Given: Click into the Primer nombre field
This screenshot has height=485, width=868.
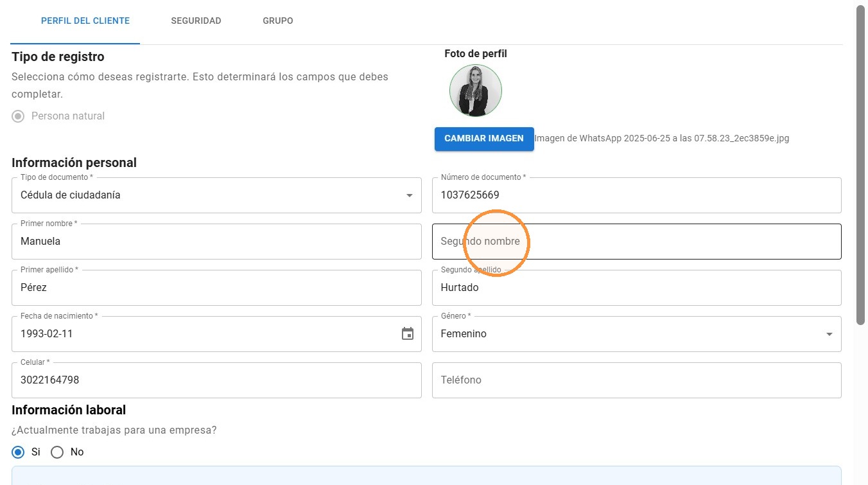Looking at the screenshot, I should click(216, 242).
